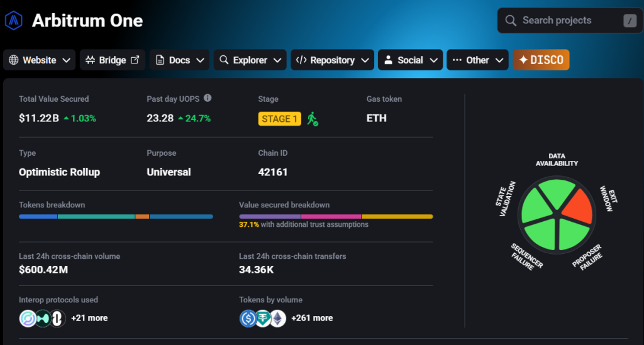This screenshot has height=345, width=644.
Task: Click the external link icon on Bridge
Action: (x=135, y=60)
